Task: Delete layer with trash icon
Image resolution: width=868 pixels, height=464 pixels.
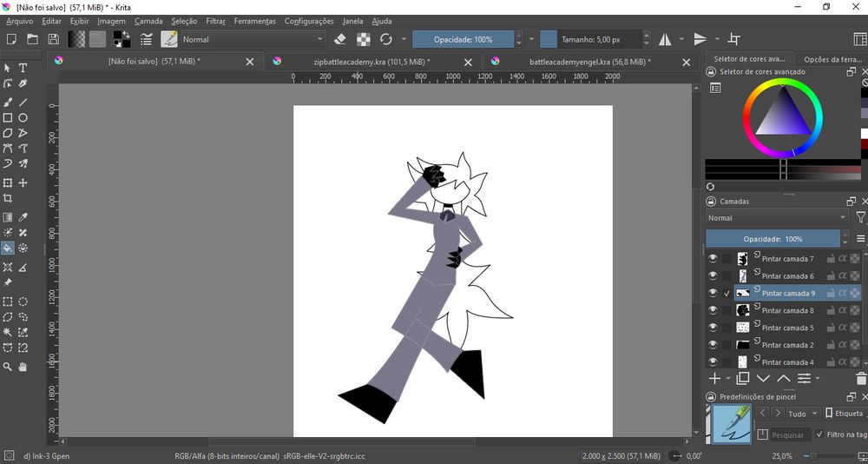Action: tap(860, 379)
